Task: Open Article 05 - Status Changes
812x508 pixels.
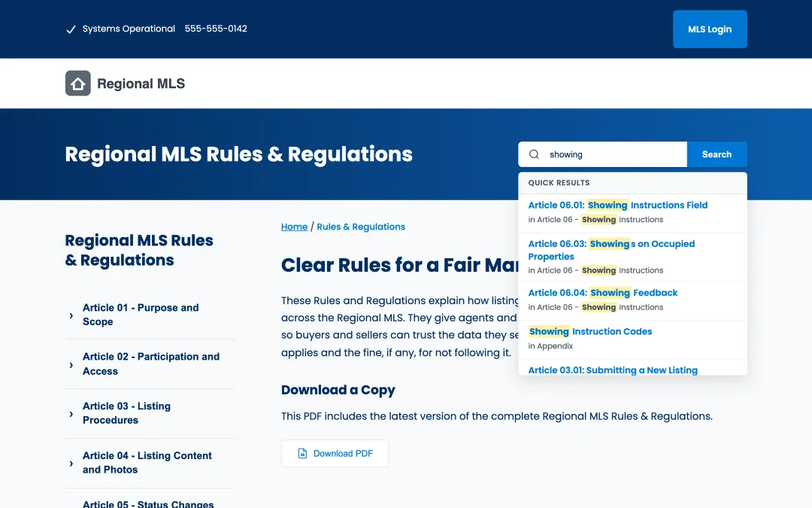Action: (x=148, y=503)
